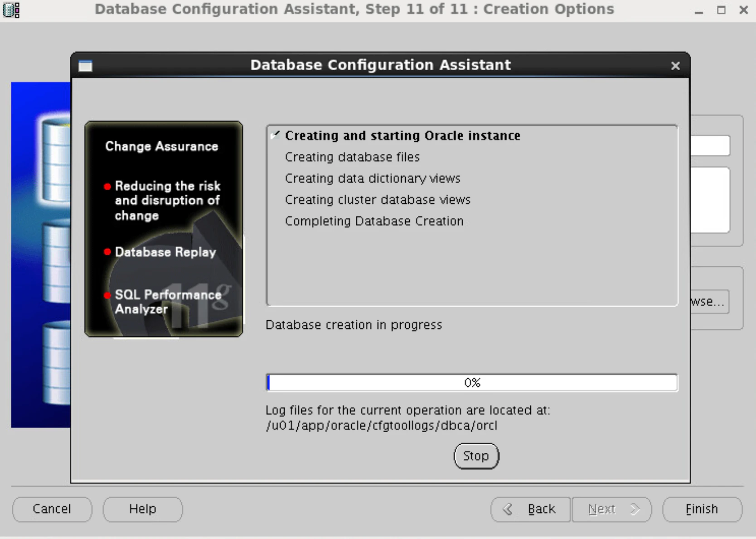Select 'Completing Database Creation' step
The image size is (756, 539).
[x=374, y=221]
